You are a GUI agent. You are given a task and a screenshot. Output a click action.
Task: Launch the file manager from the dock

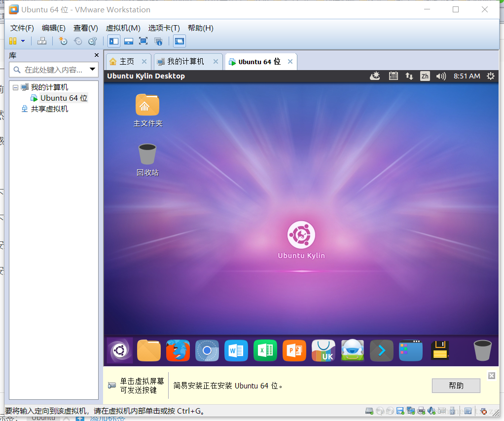coord(149,350)
